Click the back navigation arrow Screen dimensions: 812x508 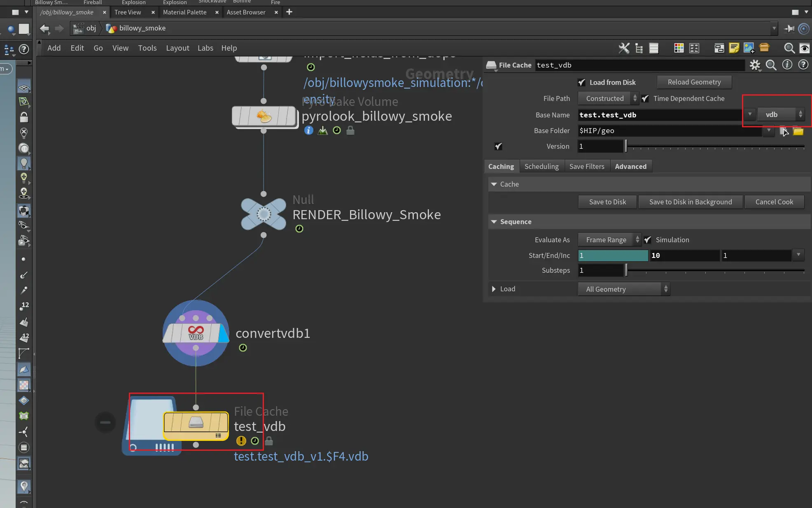44,28
